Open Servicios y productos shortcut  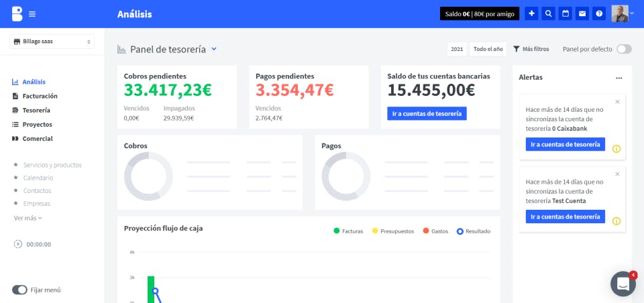[x=52, y=165]
